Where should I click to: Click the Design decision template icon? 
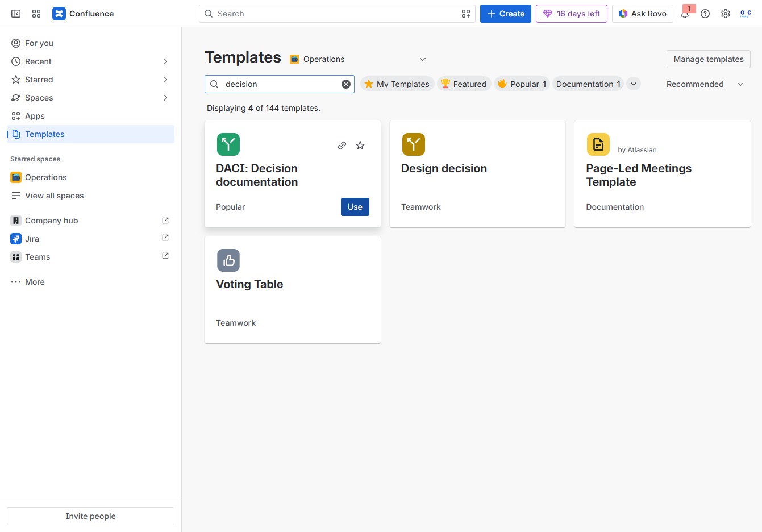point(414,144)
